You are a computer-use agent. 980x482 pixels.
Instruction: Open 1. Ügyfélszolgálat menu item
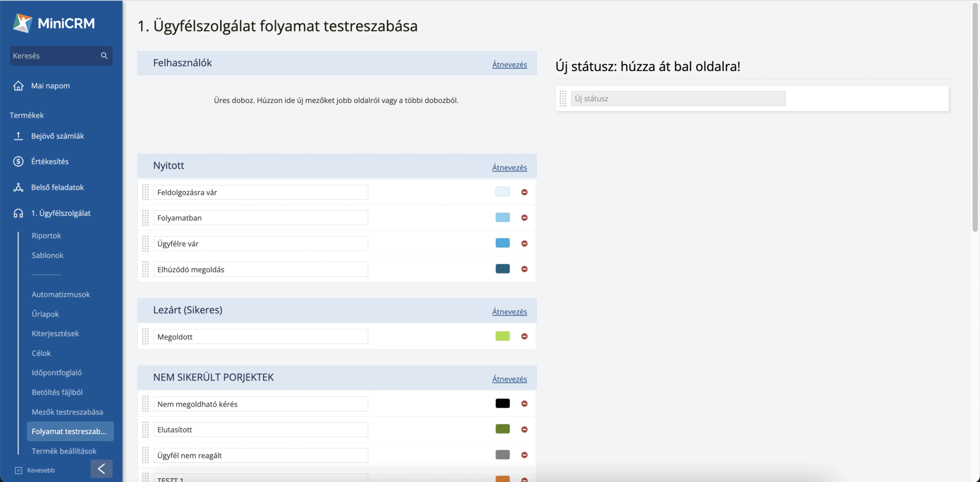pyautogui.click(x=61, y=213)
